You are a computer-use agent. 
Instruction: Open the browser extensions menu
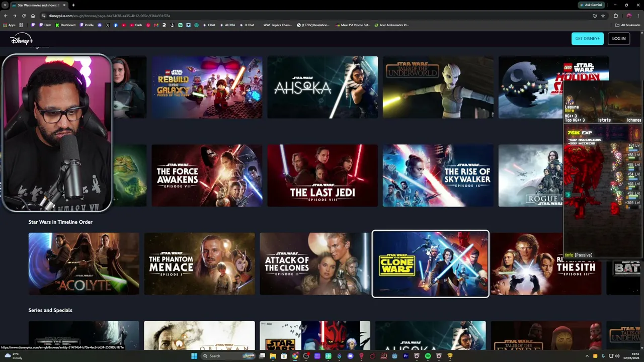pos(615,16)
